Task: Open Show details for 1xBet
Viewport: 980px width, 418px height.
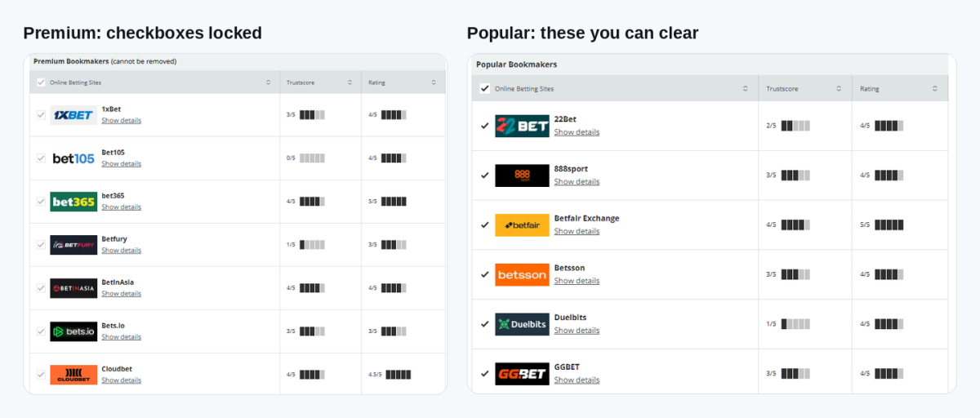Action: tap(121, 121)
